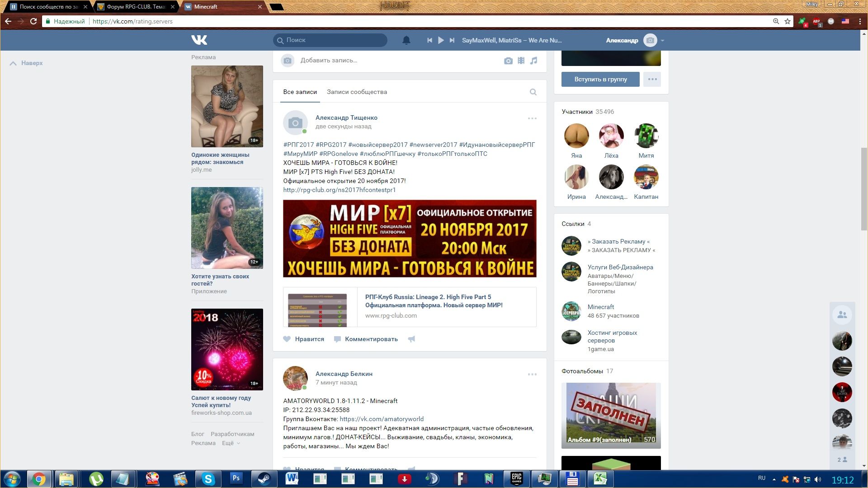Search the wall posts with magnifier icon
The height and width of the screenshot is (488, 868).
click(533, 92)
